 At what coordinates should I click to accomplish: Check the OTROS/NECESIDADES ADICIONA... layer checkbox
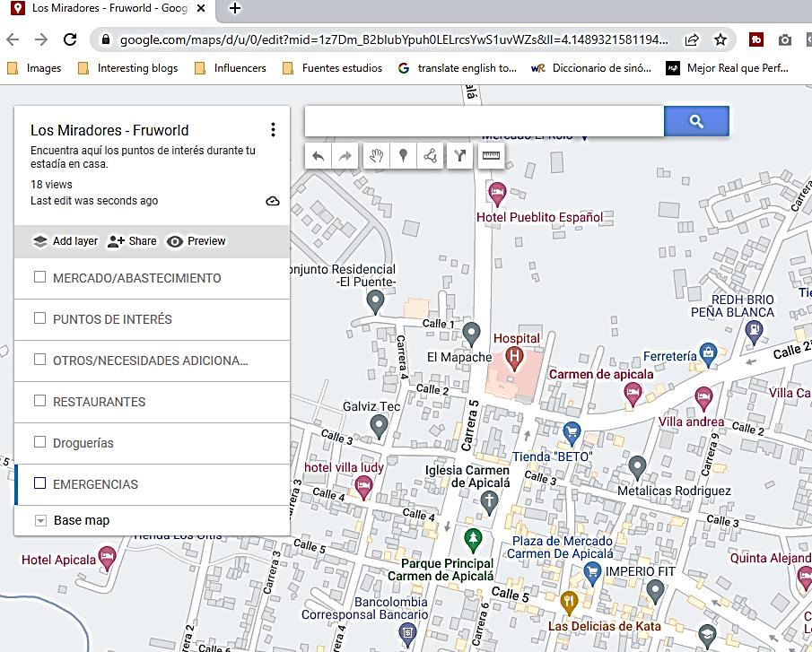39,359
